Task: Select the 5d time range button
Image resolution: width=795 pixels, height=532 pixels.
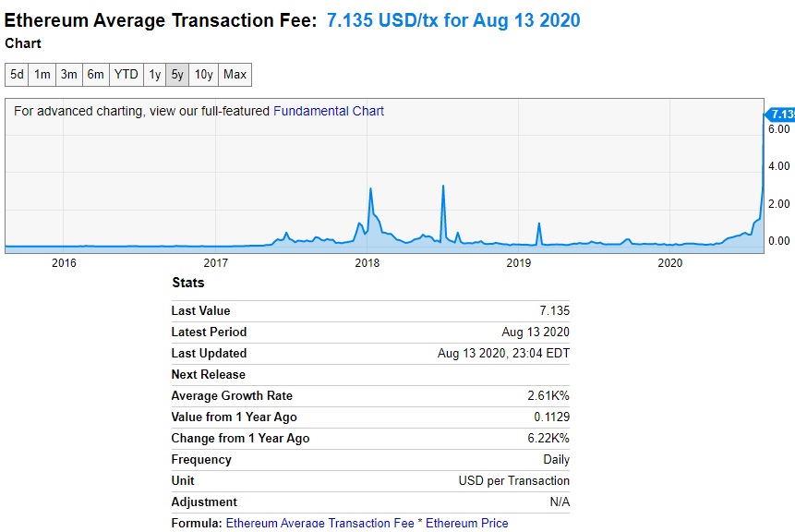Action: (17, 75)
